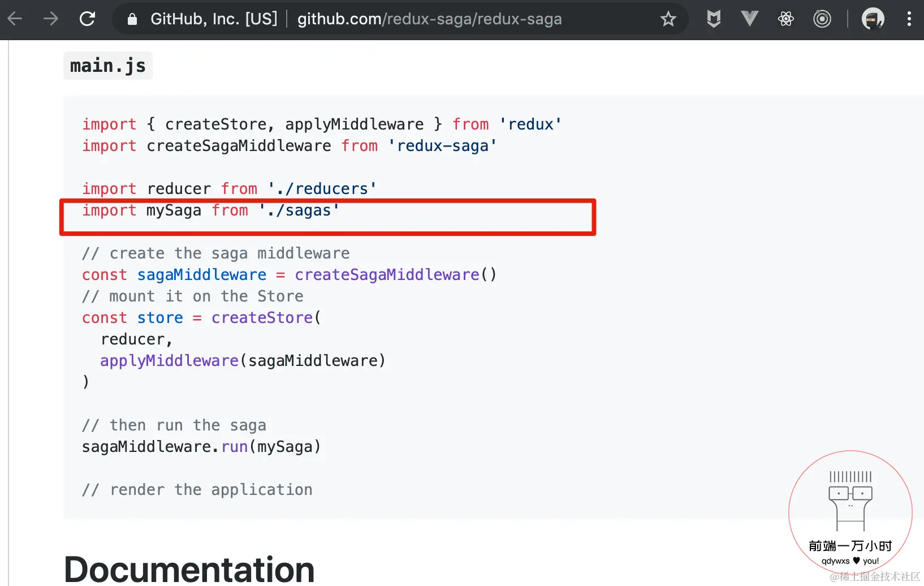Open the React devtools extension icon
This screenshot has width=924, height=586.
[x=786, y=19]
